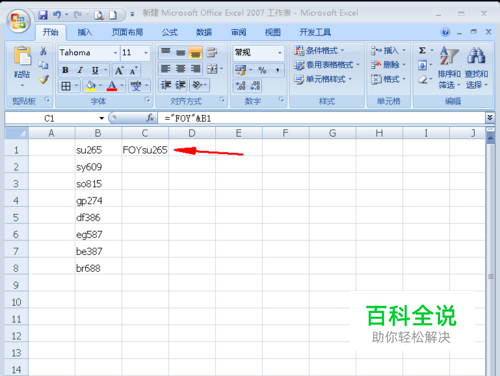Switch to the 数据 (Data) tab
The image size is (500, 376).
(x=204, y=32)
